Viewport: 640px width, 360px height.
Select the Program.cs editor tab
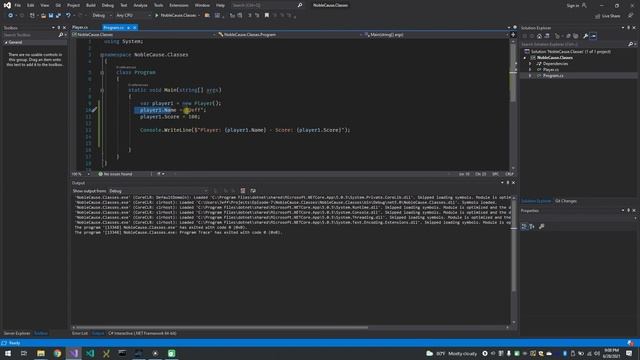[113, 28]
